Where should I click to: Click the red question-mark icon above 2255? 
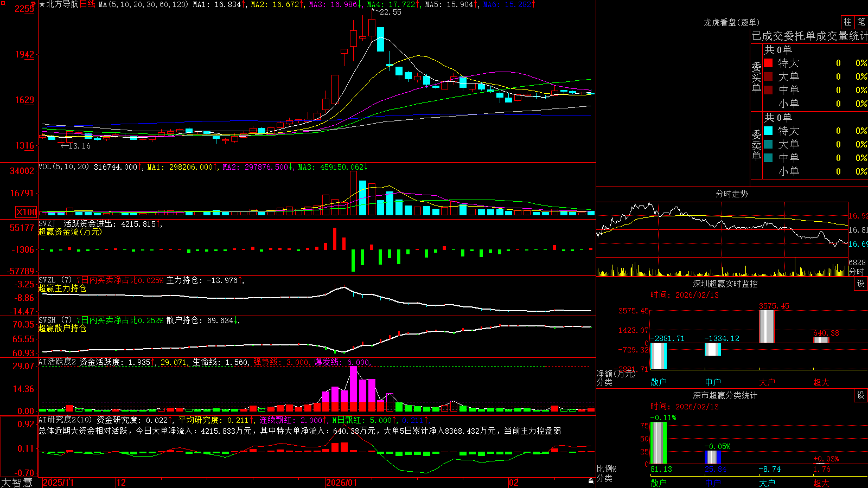point(33,5)
